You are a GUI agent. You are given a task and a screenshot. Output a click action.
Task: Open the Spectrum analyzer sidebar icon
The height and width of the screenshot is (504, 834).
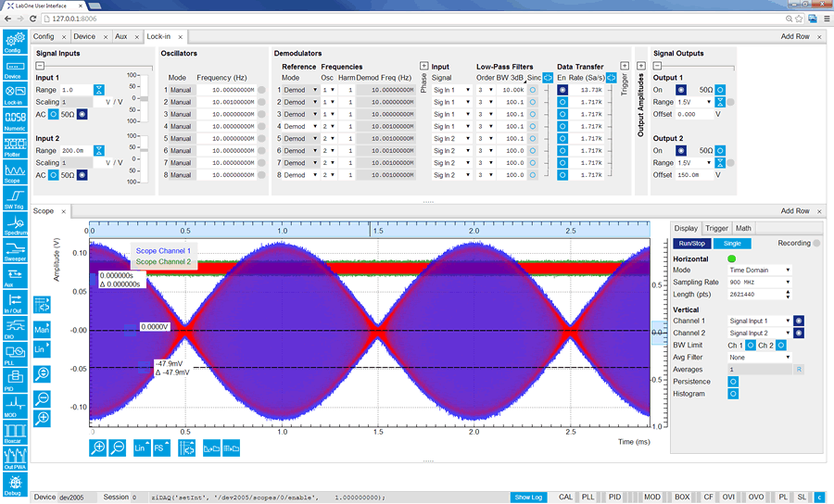[14, 222]
